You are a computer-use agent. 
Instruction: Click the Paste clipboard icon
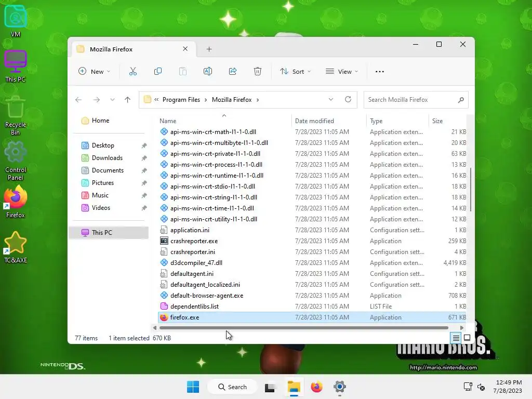(x=182, y=71)
